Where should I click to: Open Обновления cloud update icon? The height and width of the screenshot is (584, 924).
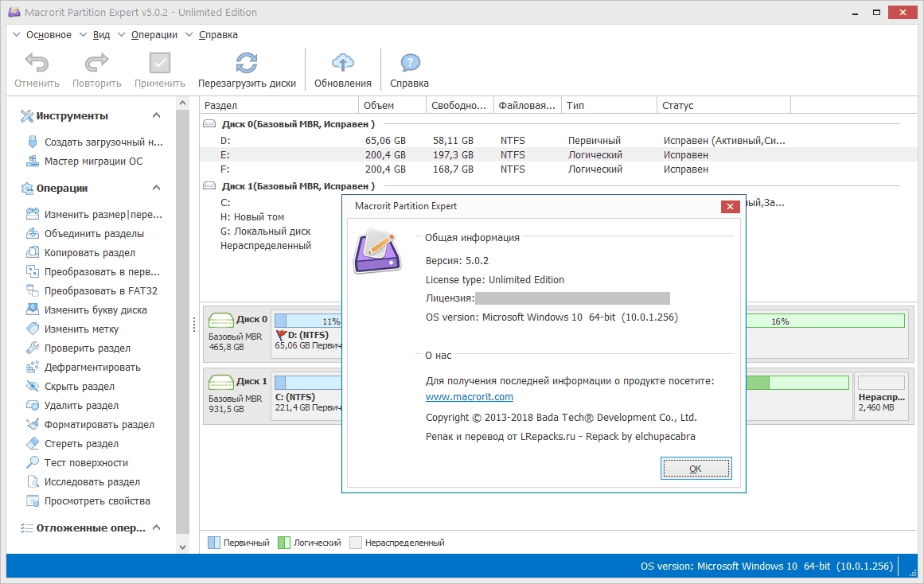tap(343, 63)
